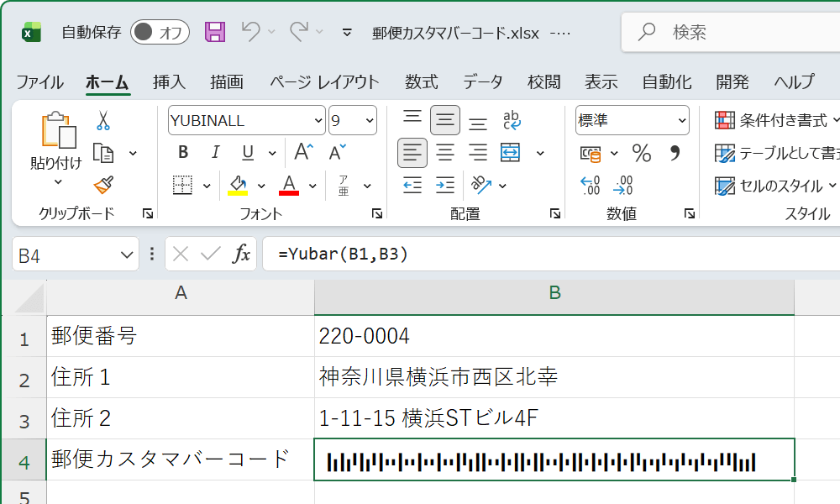Apply comma style
Viewport: 840px width, 504px height.
(x=675, y=153)
